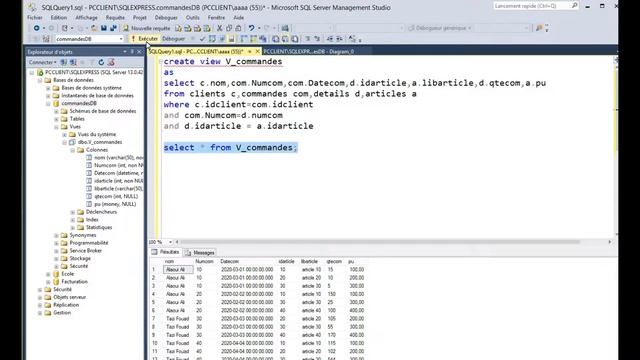Select the Réplication tree item

coord(66,305)
